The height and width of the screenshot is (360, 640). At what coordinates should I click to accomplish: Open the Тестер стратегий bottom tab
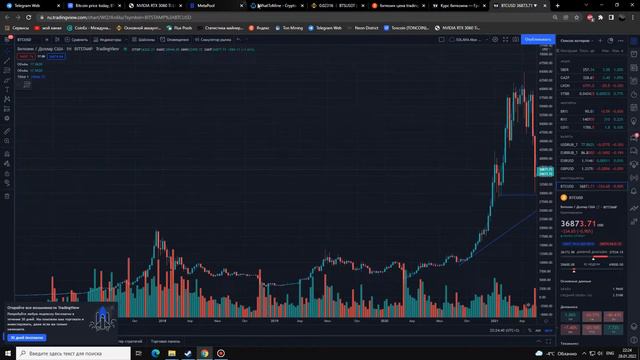(x=130, y=341)
